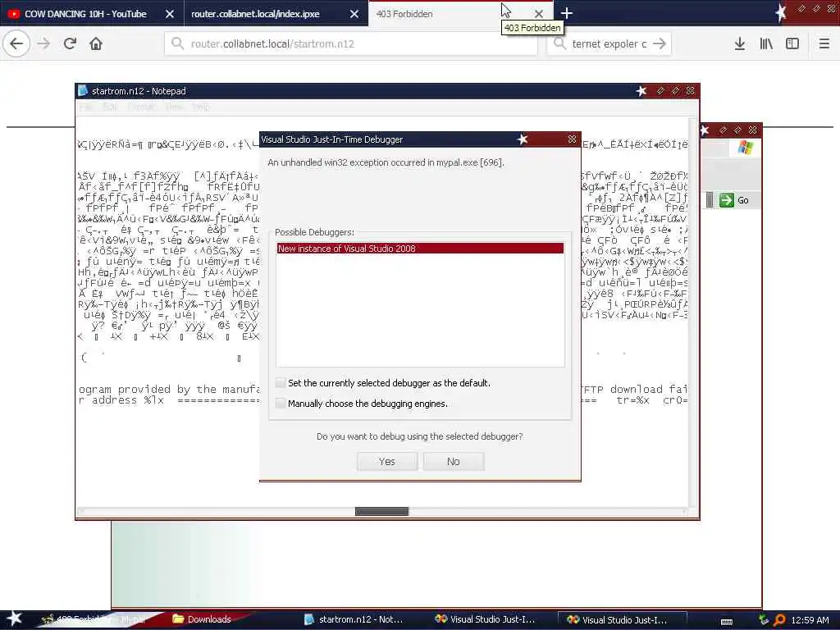Reload the current page
The width and height of the screenshot is (840, 630).
point(70,43)
